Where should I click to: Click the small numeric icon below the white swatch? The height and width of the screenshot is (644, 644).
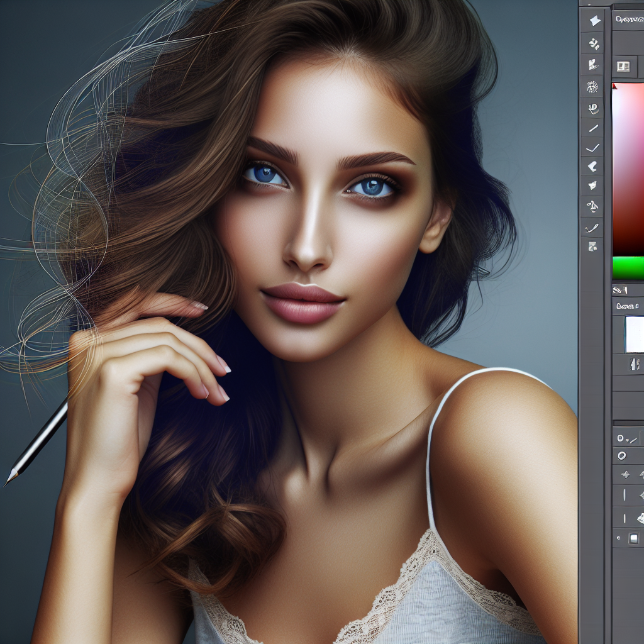click(635, 364)
